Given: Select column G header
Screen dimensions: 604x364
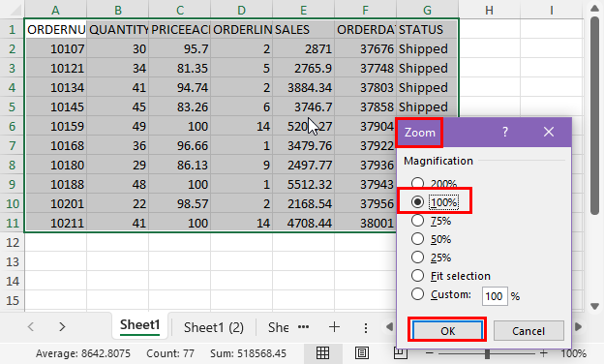Looking at the screenshot, I should [428, 10].
